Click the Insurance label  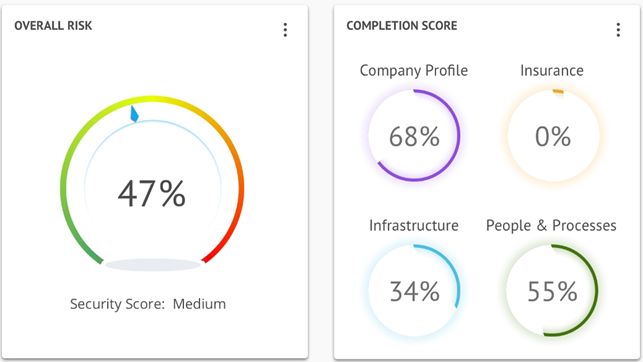(x=552, y=71)
